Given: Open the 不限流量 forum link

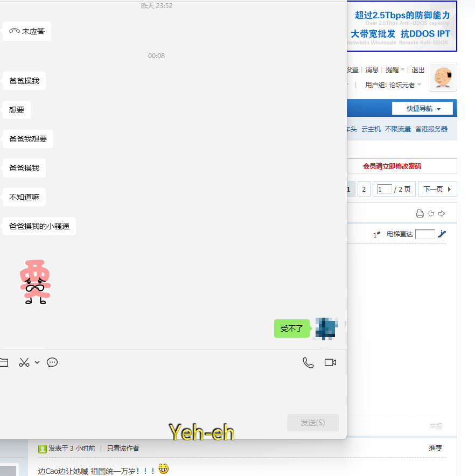Looking at the screenshot, I should [398, 129].
